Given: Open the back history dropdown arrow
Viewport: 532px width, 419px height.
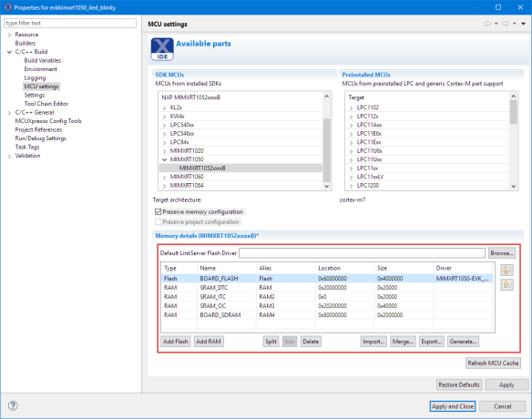Looking at the screenshot, I should 496,24.
